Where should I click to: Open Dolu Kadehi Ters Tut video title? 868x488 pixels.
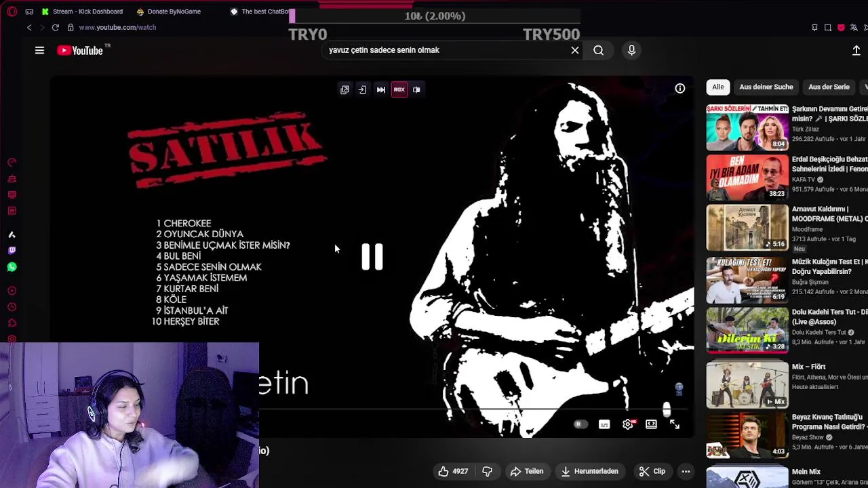click(x=830, y=317)
